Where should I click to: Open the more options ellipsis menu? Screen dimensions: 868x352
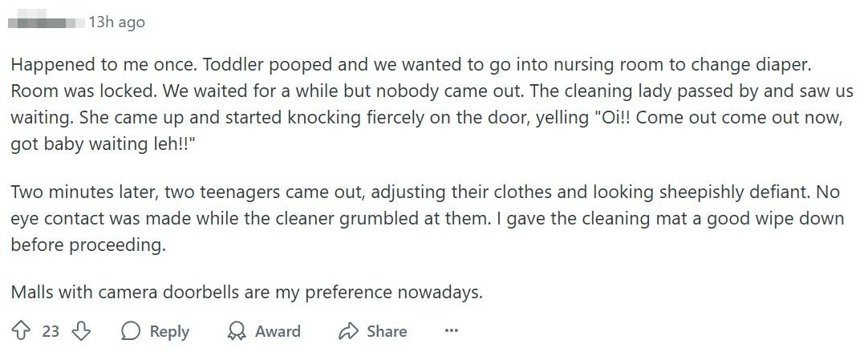coord(451,330)
